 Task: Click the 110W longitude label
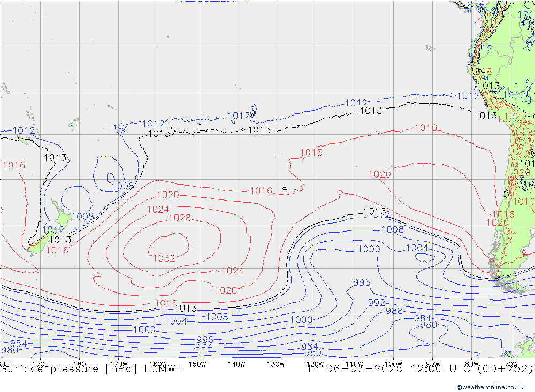click(x=354, y=364)
